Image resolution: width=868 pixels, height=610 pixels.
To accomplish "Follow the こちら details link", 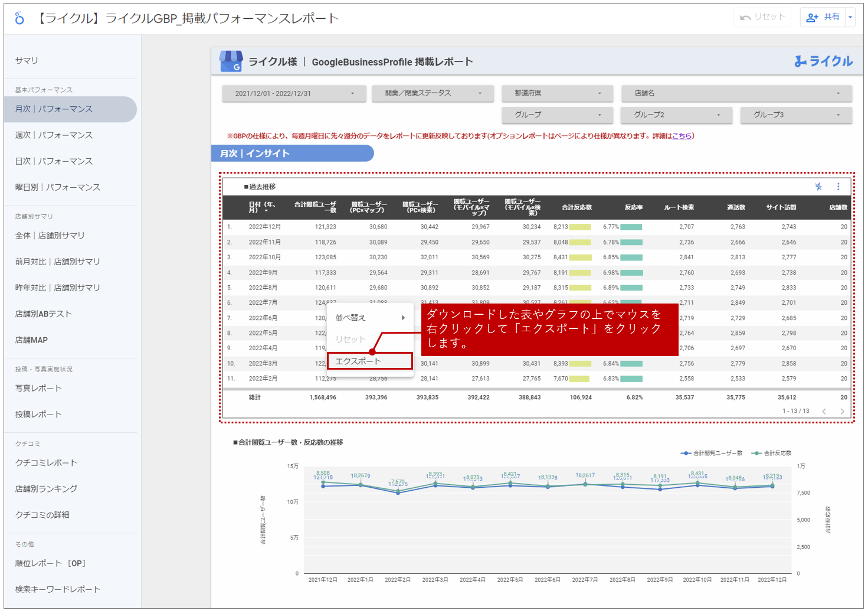I will pos(682,136).
